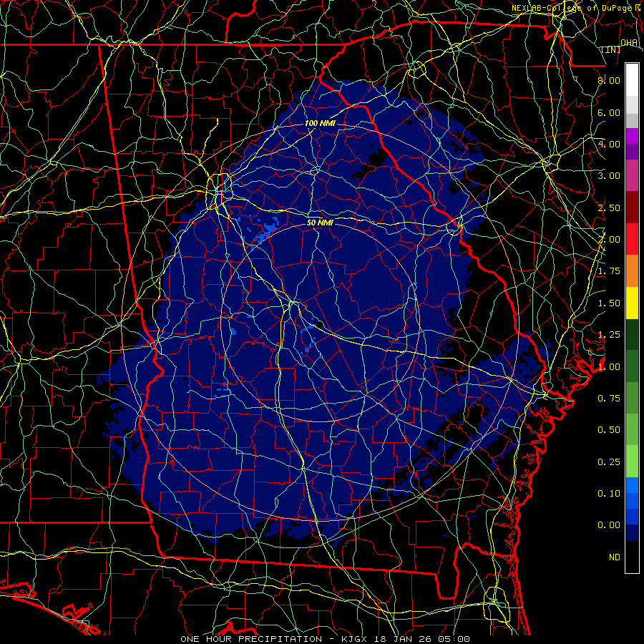Click the ND legend label
This screenshot has width=644, height=644.
615,557
